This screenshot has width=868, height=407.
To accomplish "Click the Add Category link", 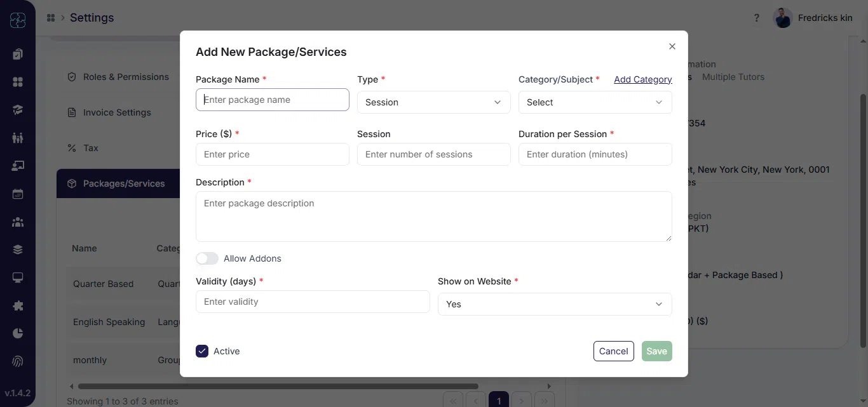I will pos(643,79).
